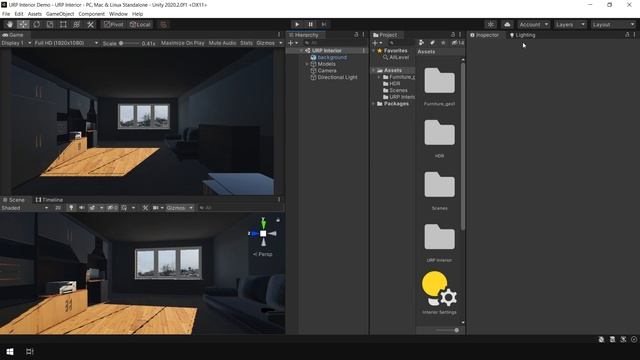The image size is (640, 360).
Task: Open the Help menu
Action: [138, 14]
